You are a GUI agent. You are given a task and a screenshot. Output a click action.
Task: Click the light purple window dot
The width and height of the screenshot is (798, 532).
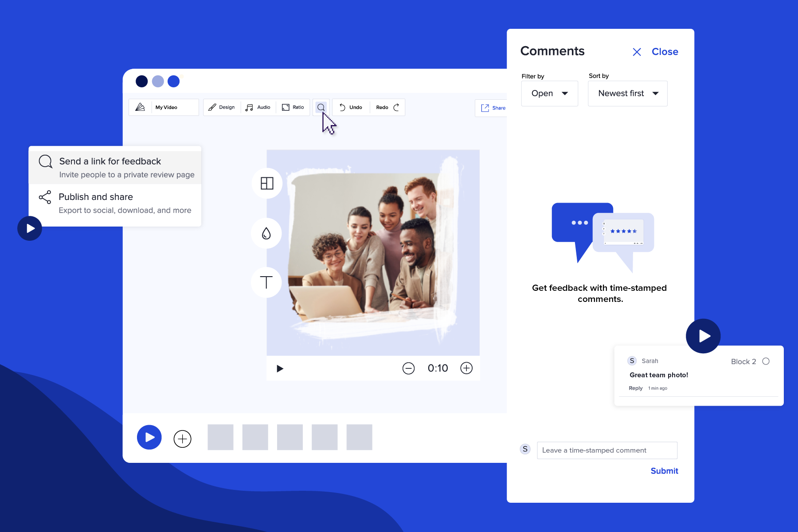158,81
